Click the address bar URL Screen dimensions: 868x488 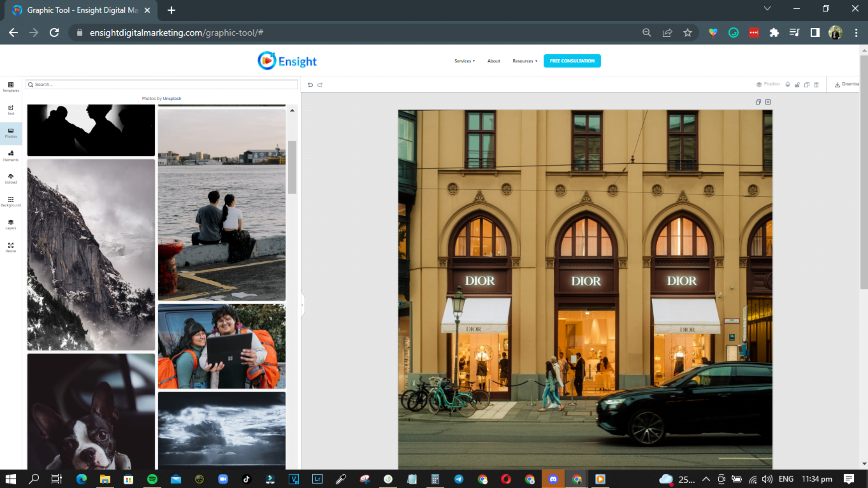[x=176, y=33]
